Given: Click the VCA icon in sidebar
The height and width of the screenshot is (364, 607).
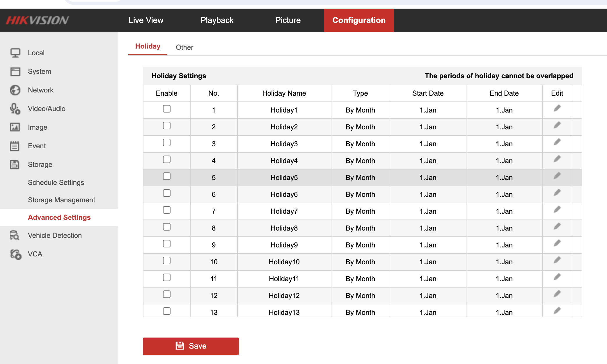Looking at the screenshot, I should pos(16,254).
